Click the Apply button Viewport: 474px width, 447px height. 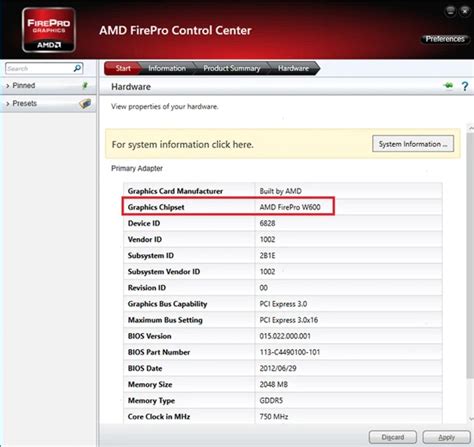(x=446, y=437)
